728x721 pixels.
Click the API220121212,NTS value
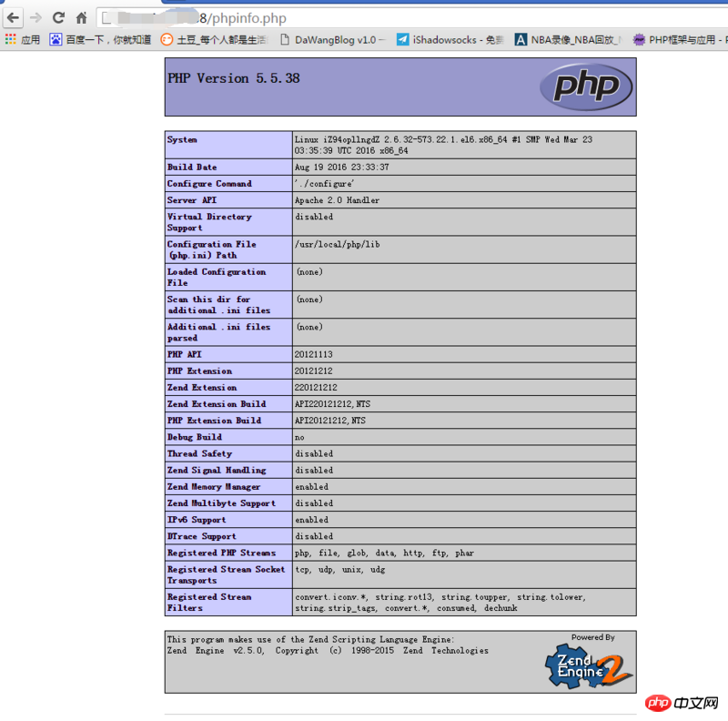pos(332,404)
